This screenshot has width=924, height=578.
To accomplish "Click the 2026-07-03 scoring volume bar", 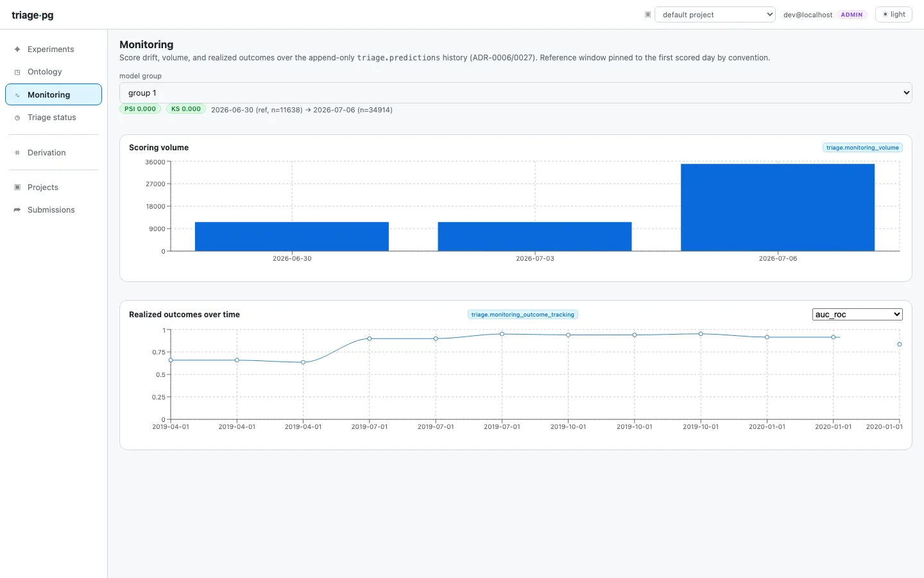I will pyautogui.click(x=535, y=236).
